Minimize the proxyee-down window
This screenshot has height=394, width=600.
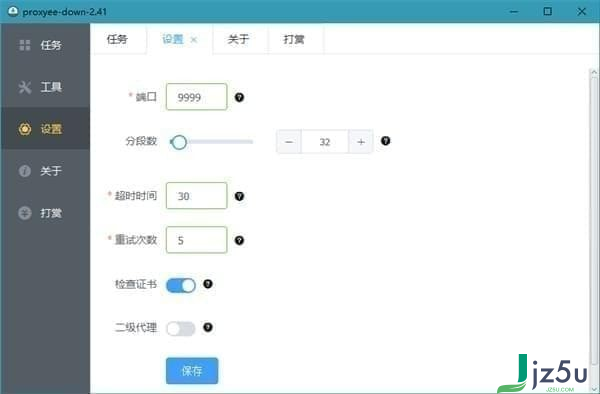pos(514,11)
